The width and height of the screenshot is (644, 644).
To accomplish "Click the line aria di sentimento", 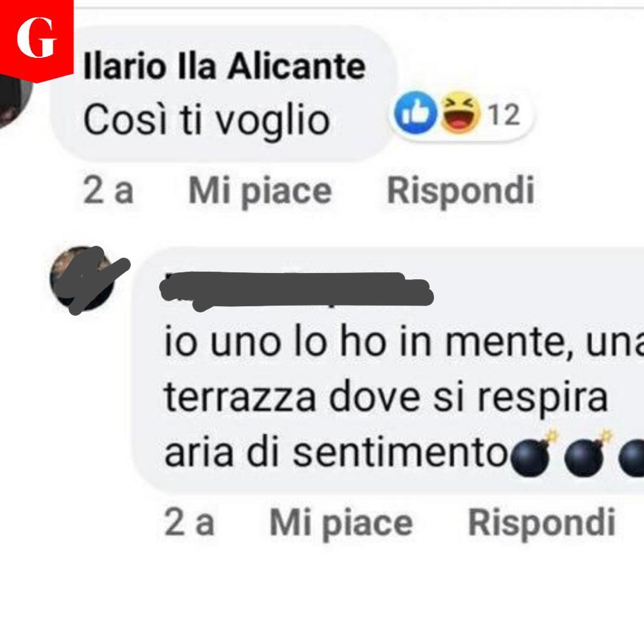I will 336,453.
